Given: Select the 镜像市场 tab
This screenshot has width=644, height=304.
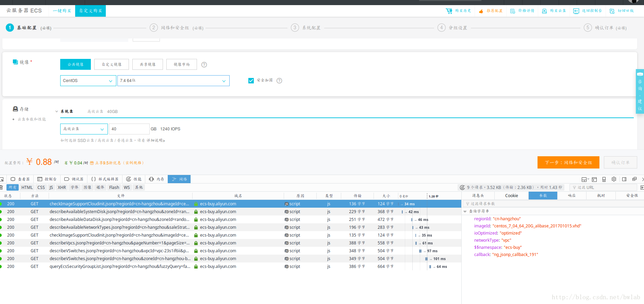Looking at the screenshot, I should click(x=182, y=64).
